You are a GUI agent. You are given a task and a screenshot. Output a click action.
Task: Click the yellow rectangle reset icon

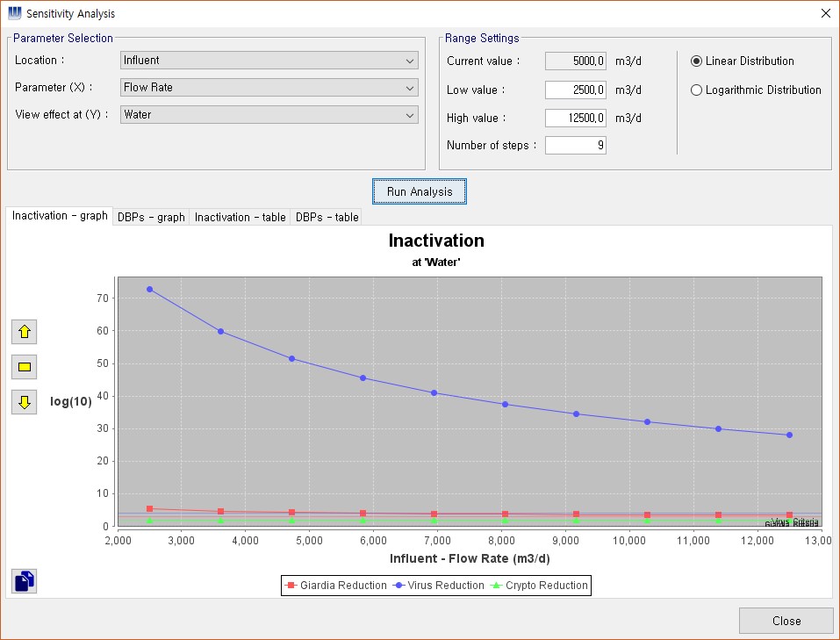(x=24, y=367)
